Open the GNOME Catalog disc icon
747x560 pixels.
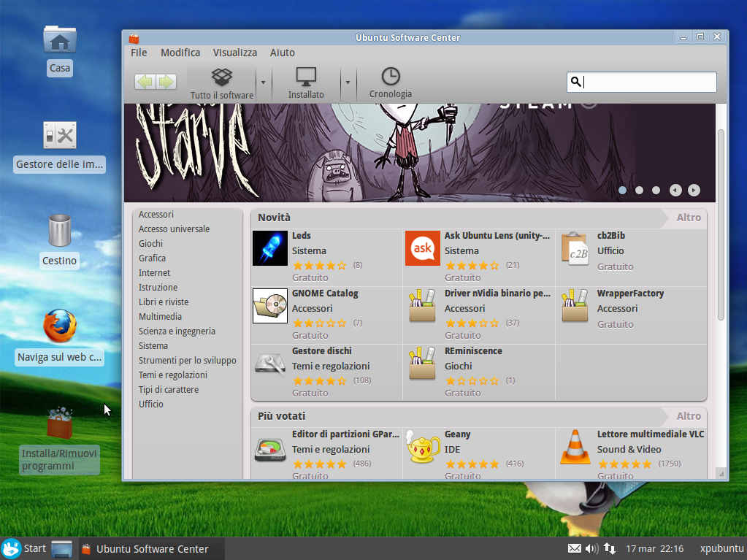(x=270, y=306)
